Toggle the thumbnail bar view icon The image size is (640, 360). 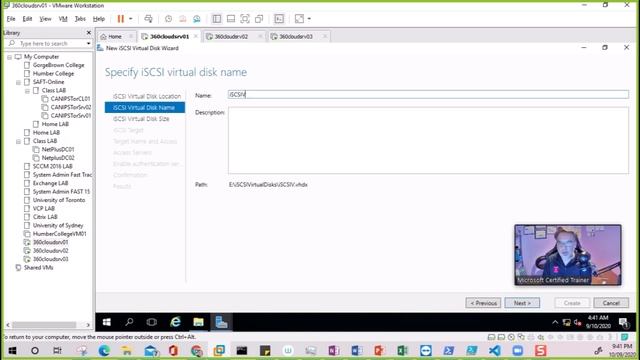tap(231, 19)
